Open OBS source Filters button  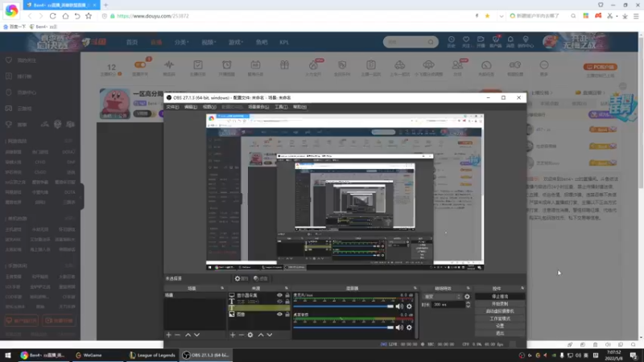click(x=260, y=278)
